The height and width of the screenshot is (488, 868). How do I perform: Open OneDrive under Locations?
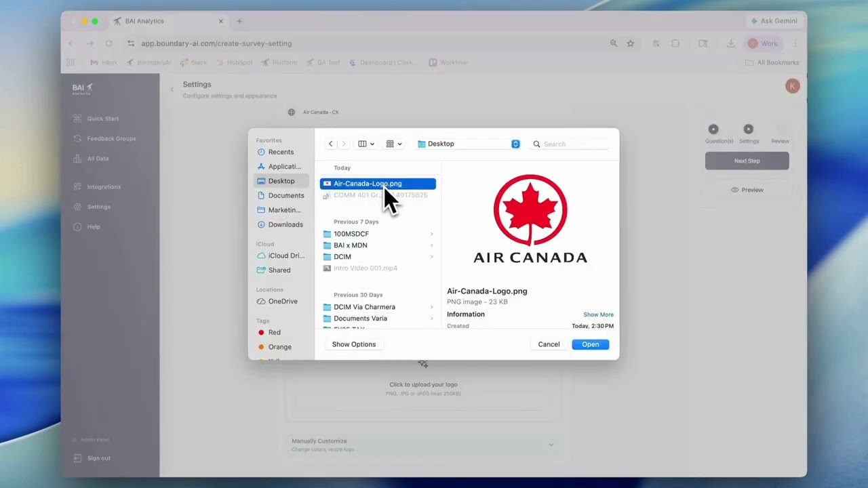(x=281, y=301)
